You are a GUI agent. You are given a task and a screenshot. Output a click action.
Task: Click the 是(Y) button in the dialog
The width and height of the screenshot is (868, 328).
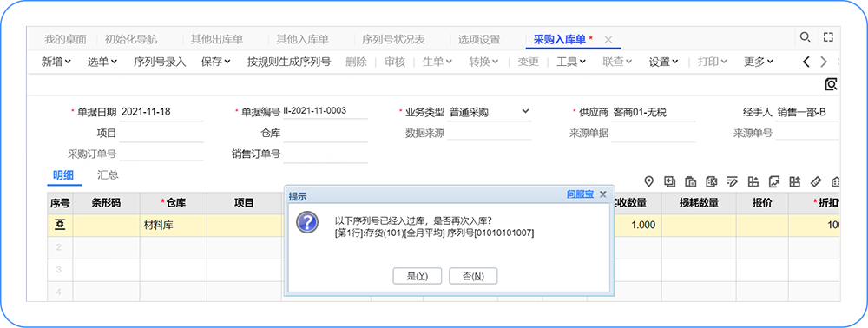coord(418,276)
